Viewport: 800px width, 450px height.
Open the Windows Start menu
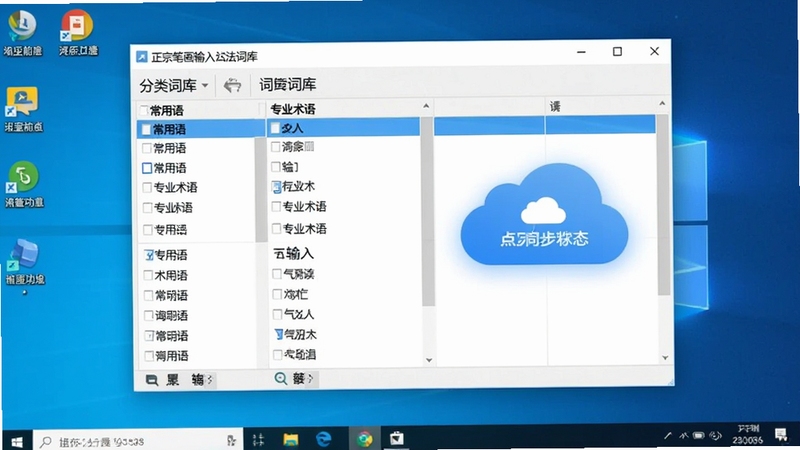click(17, 441)
